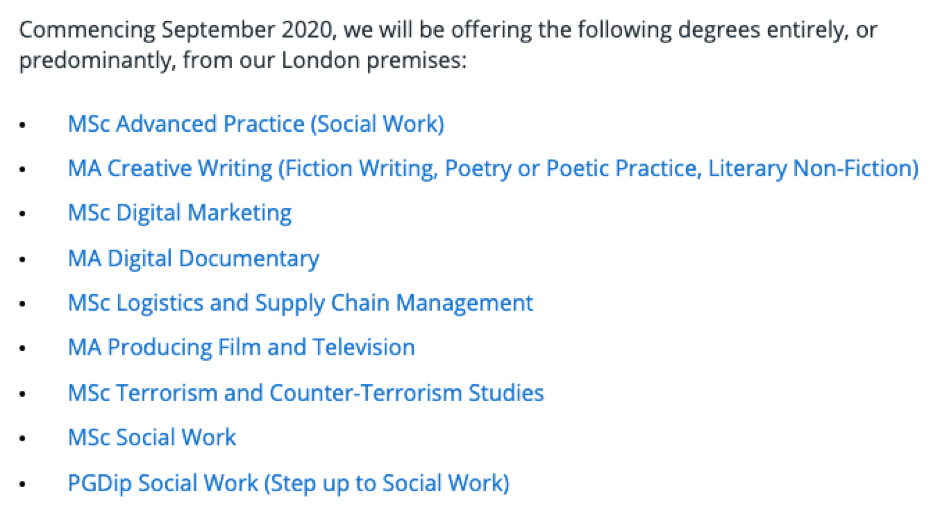Click the bullet beside MSc Advanced Practice
Viewport: 939px width, 514px height.
[23, 126]
